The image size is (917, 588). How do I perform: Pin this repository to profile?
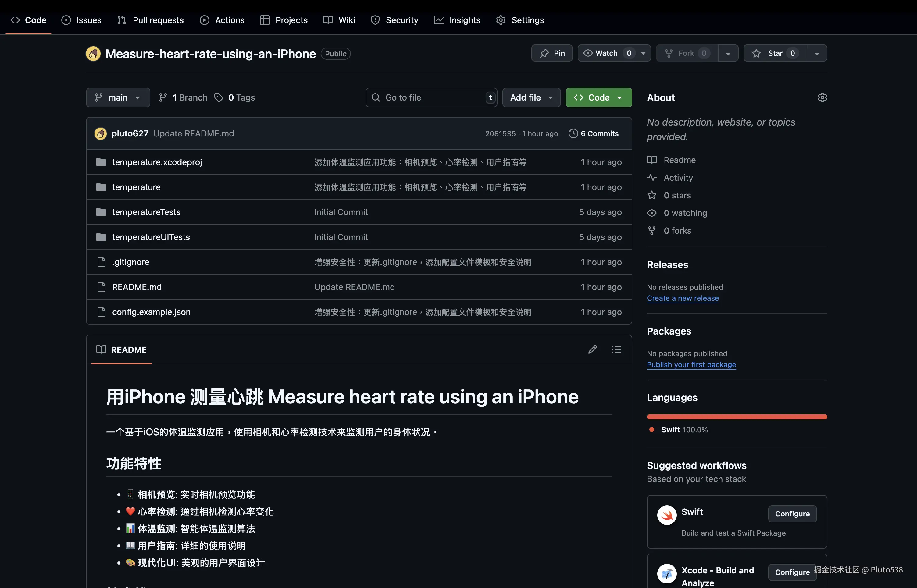(x=552, y=53)
